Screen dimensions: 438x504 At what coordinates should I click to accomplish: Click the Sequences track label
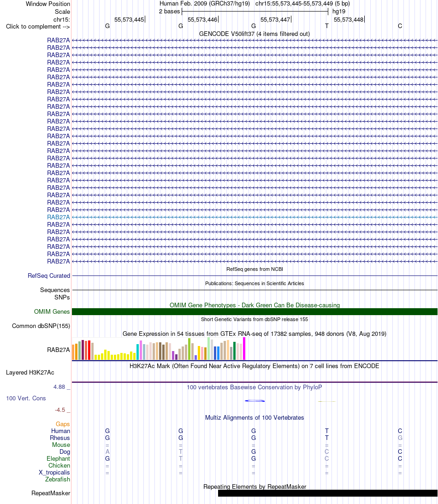[55, 290]
